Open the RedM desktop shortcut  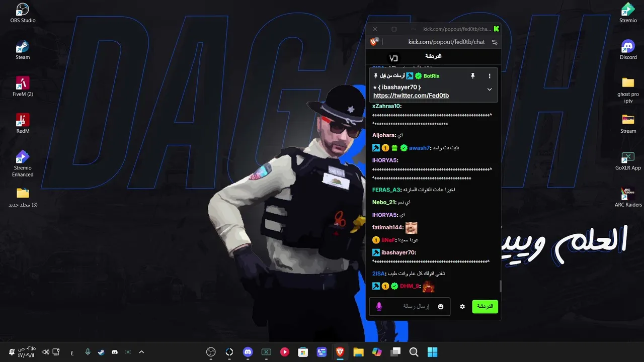coord(23,124)
